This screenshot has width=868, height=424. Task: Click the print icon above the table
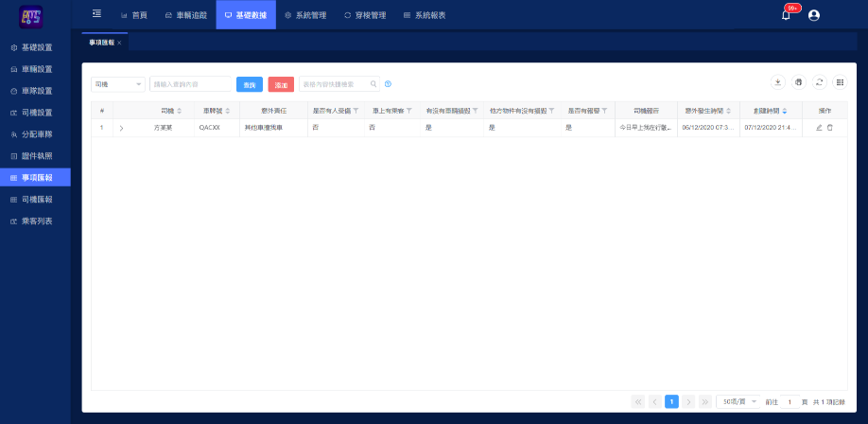point(798,82)
